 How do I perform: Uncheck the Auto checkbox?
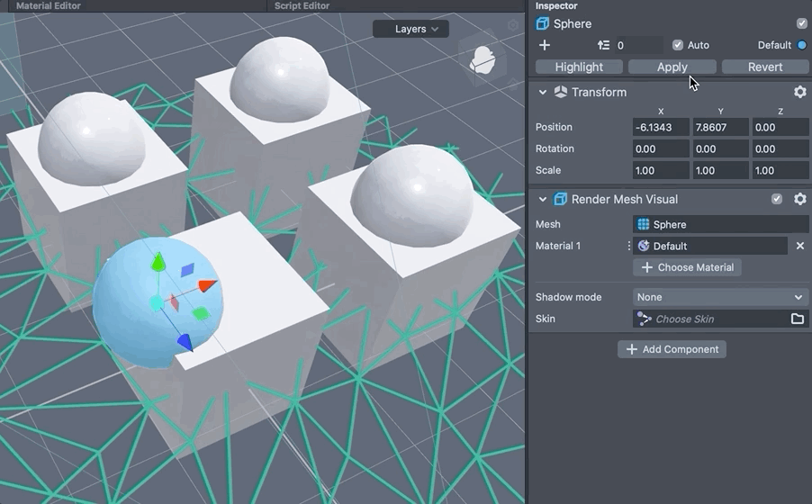(x=678, y=45)
